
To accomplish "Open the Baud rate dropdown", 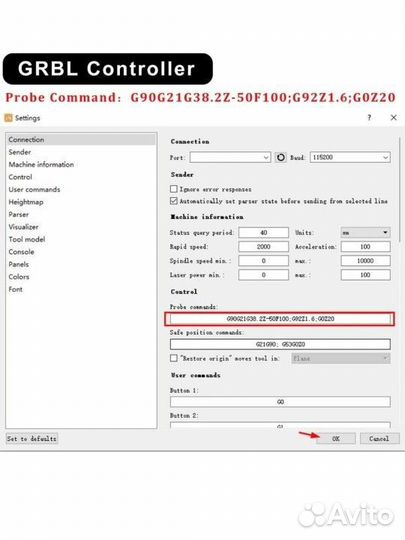I will click(350, 157).
